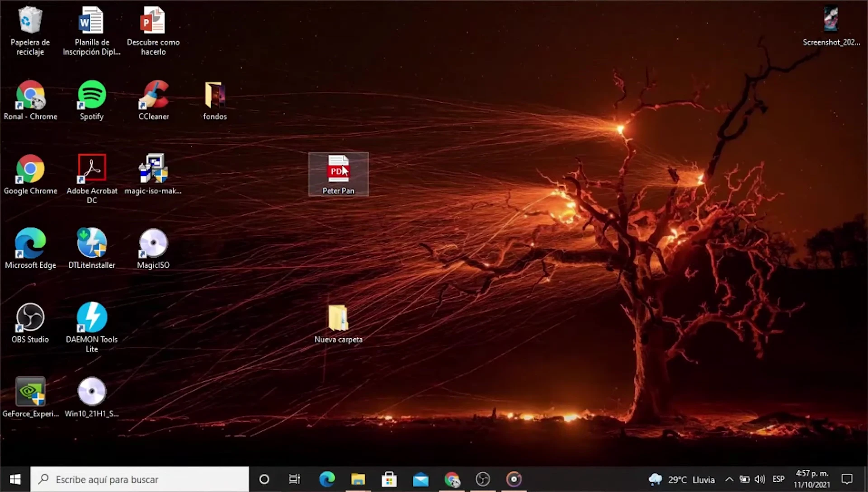Select the fondos folder

(215, 100)
